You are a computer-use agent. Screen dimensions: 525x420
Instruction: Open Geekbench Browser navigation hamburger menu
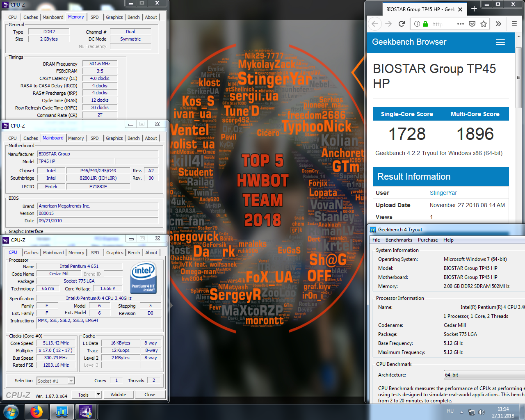pyautogui.click(x=500, y=42)
